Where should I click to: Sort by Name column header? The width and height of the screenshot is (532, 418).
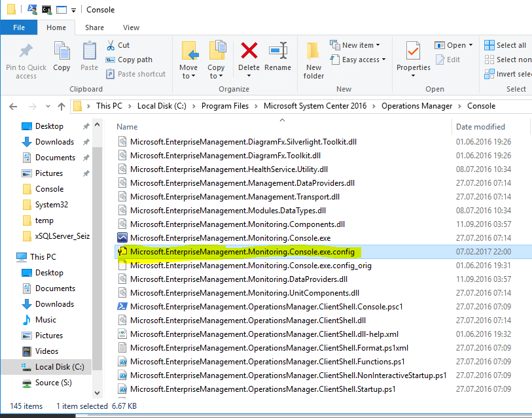127,127
